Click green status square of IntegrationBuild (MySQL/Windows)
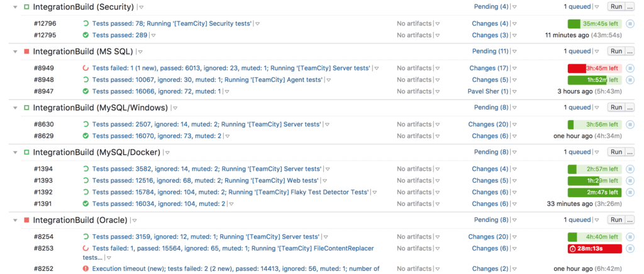This screenshot has height=274, width=644. point(26,108)
